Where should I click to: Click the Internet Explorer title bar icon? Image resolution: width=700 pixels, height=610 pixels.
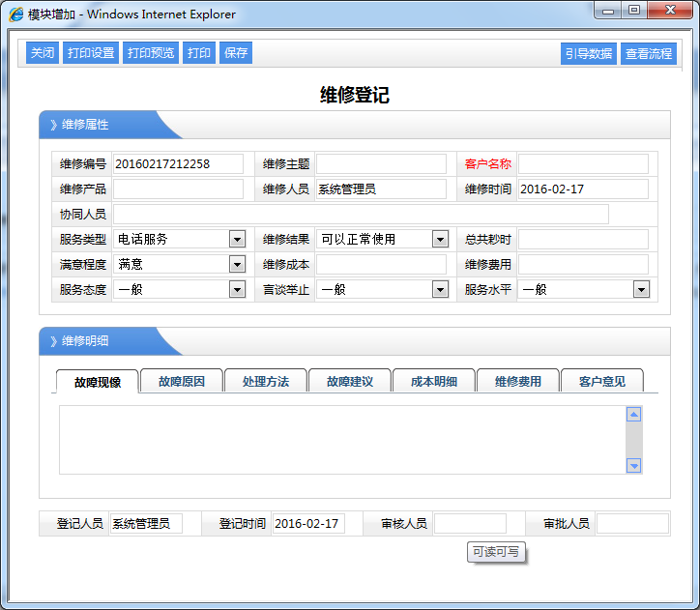(x=16, y=15)
